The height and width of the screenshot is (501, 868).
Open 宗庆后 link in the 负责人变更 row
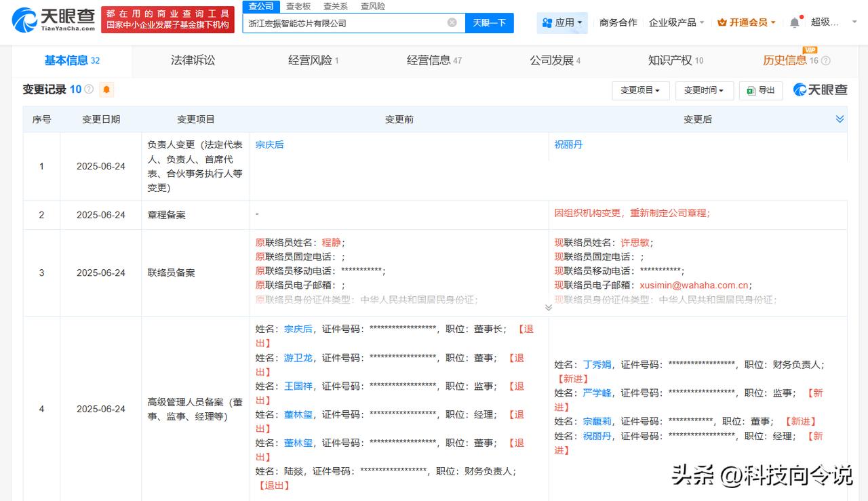[270, 145]
